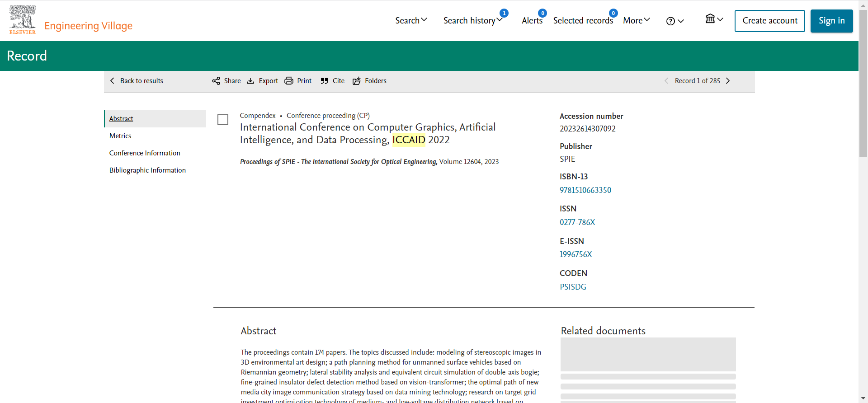
Task: Jump to Bibliographic Information section
Action: click(x=147, y=170)
